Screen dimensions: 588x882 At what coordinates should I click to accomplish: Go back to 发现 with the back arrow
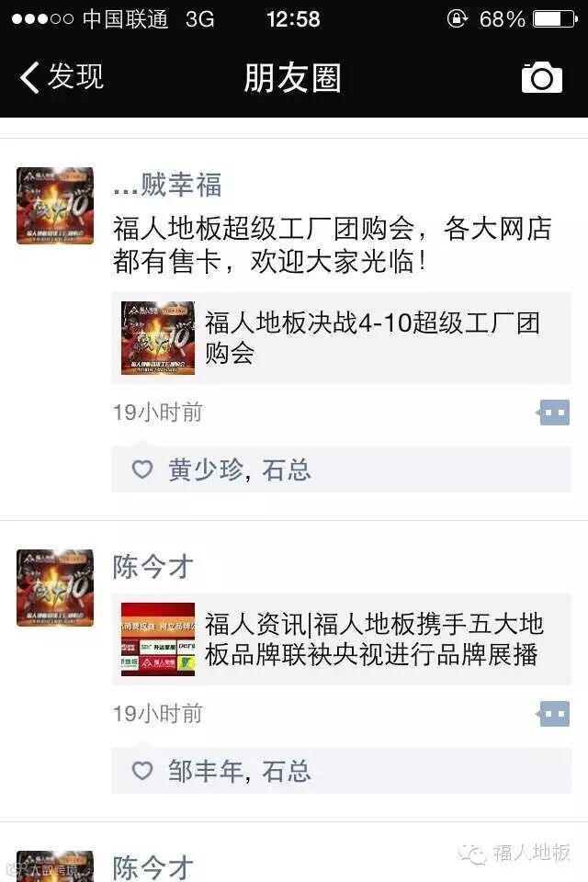(62, 76)
